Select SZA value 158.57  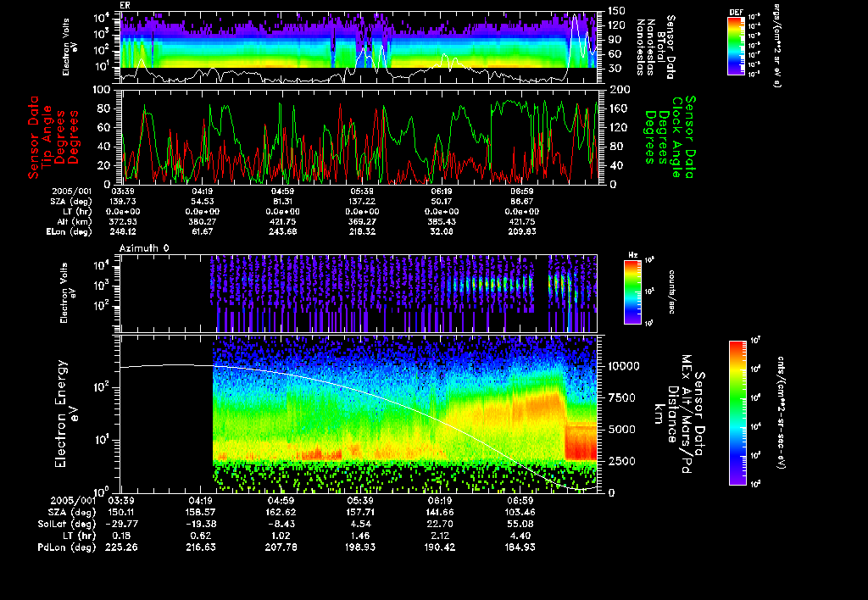tap(201, 512)
